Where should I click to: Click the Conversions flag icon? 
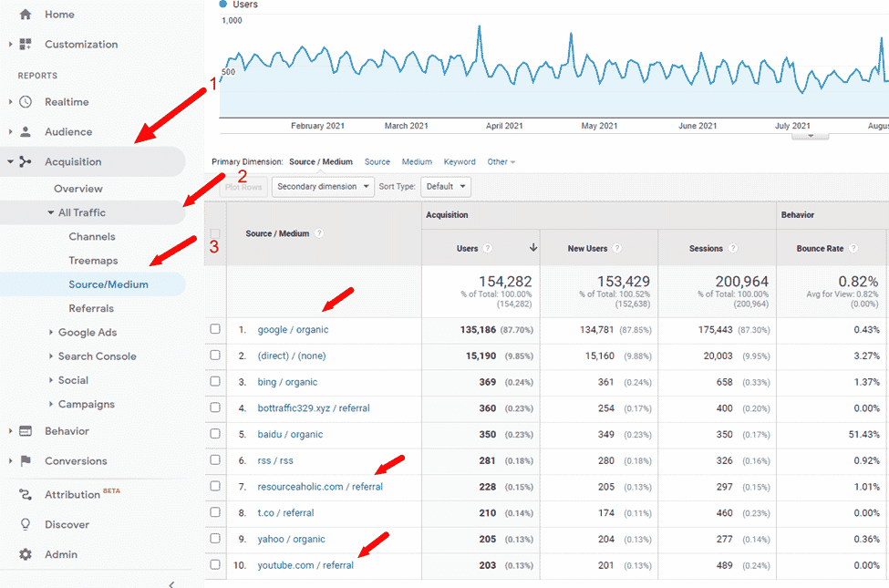tap(26, 461)
